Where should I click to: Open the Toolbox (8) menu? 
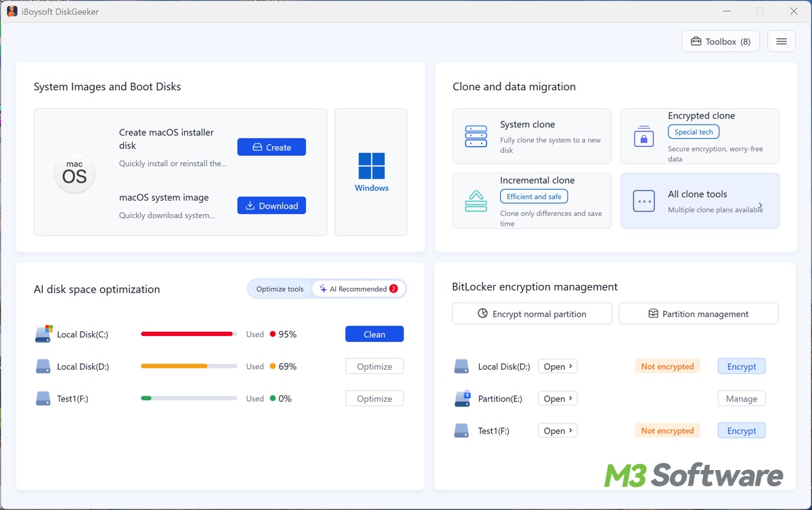[x=721, y=41]
